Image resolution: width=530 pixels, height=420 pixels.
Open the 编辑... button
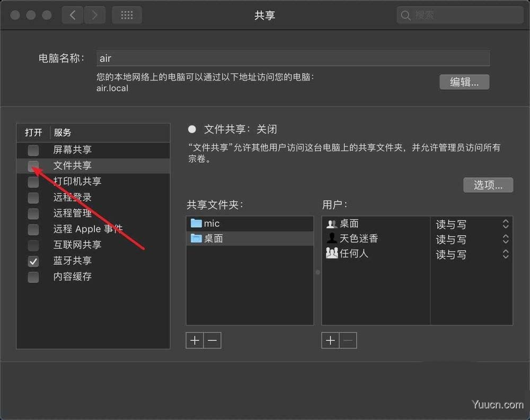464,82
